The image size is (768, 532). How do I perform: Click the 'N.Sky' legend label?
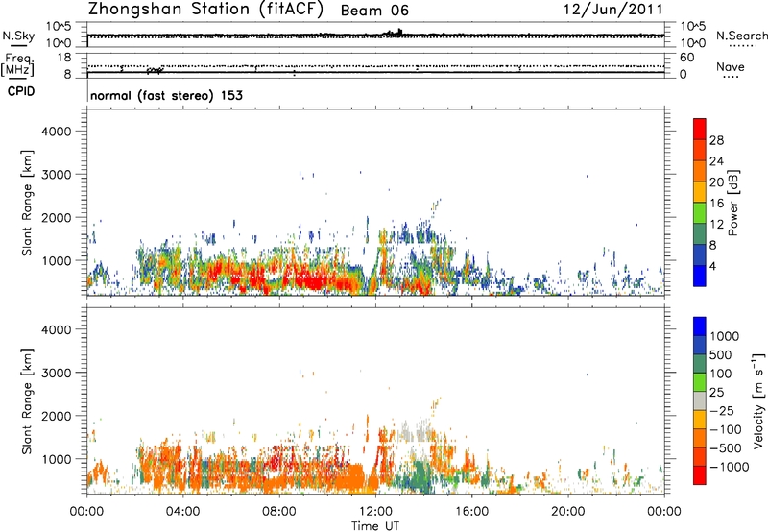pos(18,36)
